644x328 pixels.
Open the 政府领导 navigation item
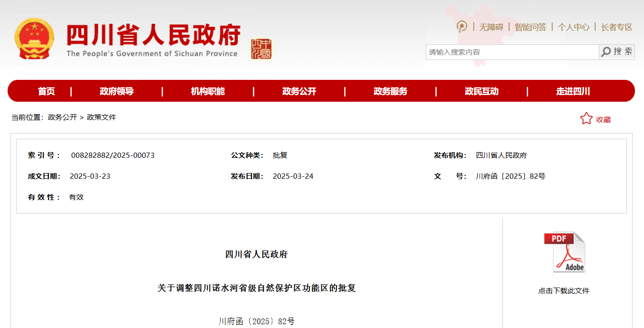tap(116, 91)
